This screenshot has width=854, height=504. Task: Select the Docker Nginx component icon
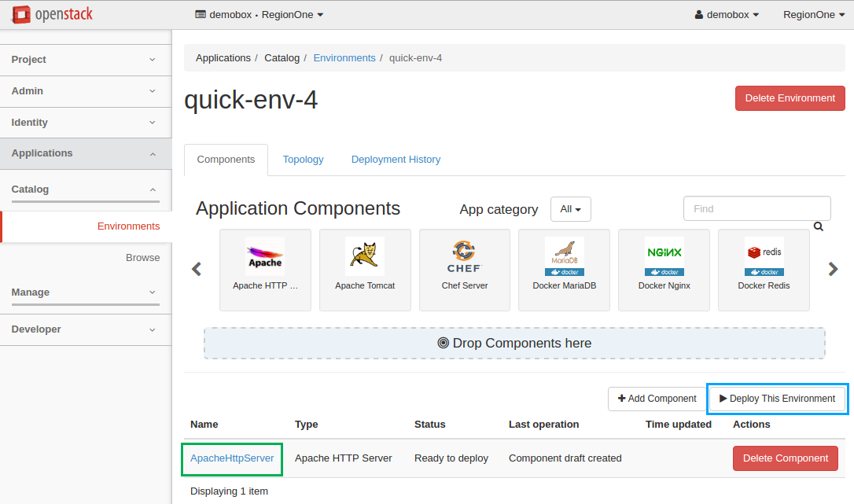[x=664, y=256]
